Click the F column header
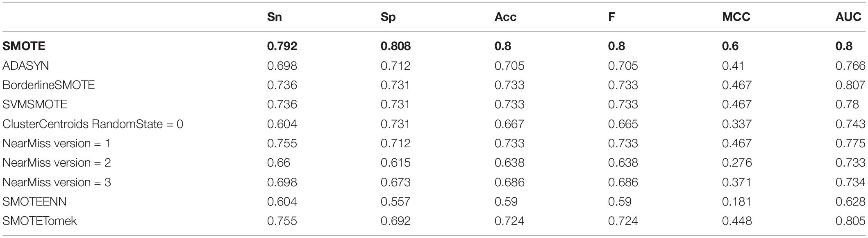Viewport: 868px width, 238px height. tap(611, 17)
